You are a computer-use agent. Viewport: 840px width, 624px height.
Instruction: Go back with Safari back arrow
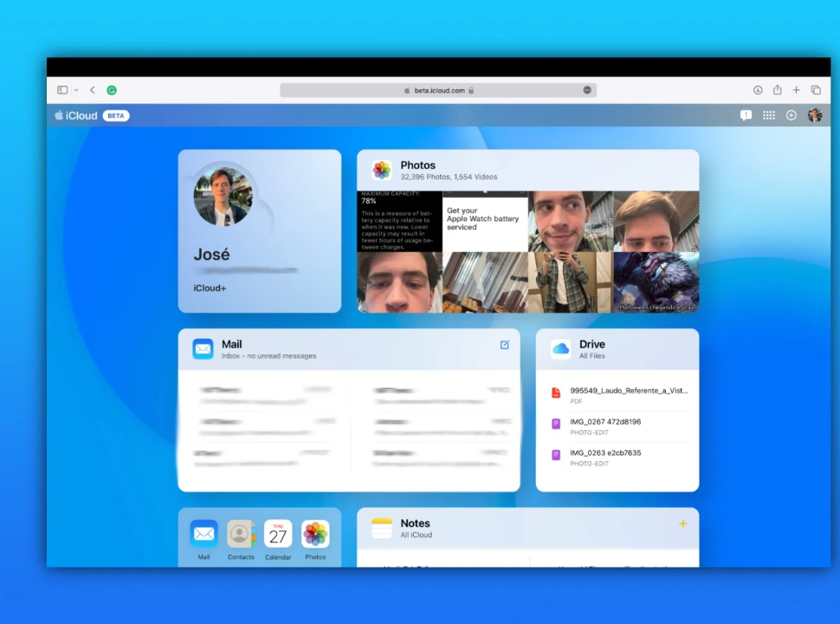pos(93,90)
